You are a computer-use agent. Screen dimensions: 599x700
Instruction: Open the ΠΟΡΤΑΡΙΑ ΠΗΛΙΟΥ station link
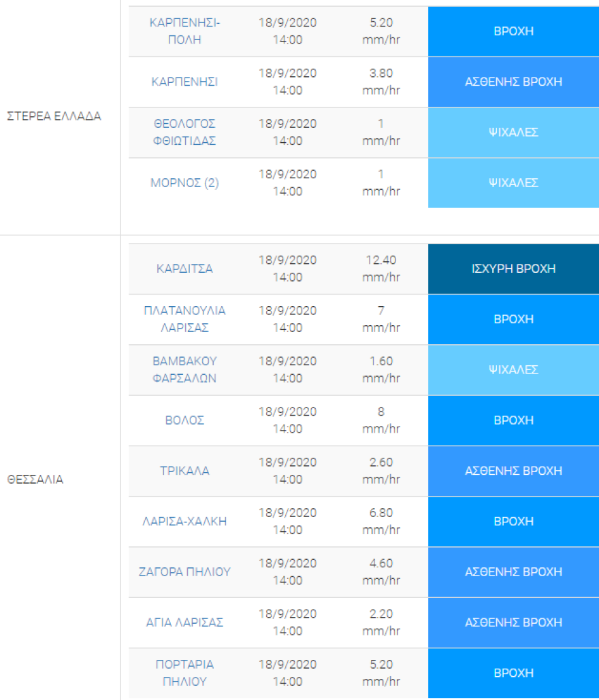[184, 673]
